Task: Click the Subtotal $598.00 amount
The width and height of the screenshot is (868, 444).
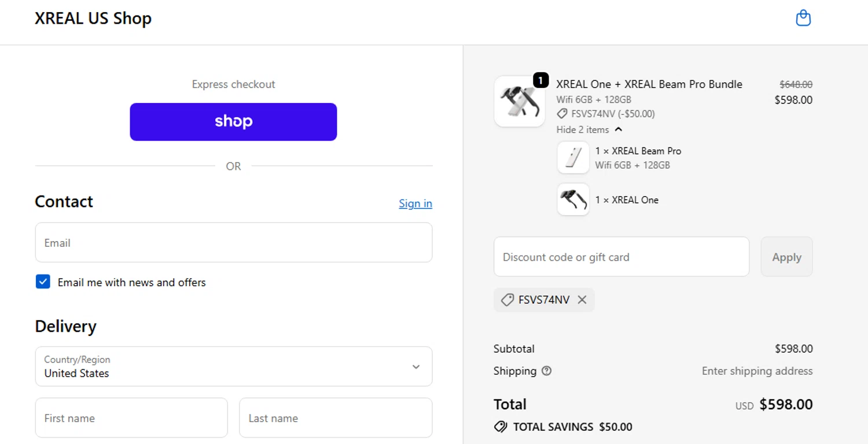Action: pyautogui.click(x=794, y=349)
